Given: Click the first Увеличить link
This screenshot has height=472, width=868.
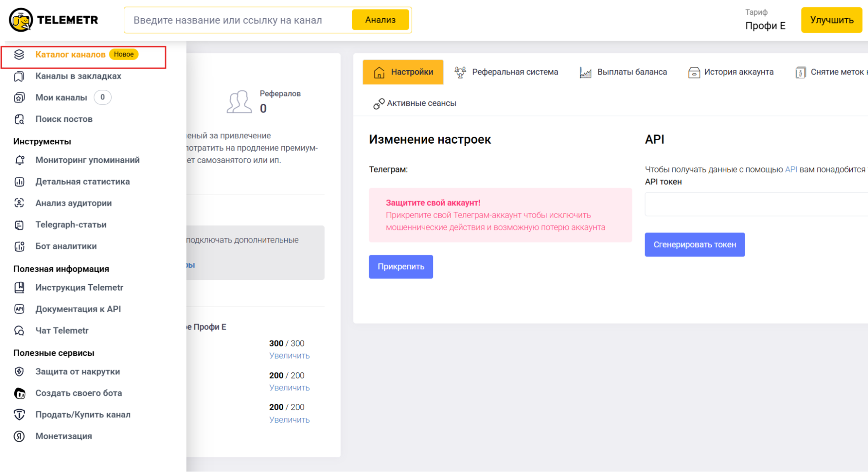Looking at the screenshot, I should click(x=289, y=356).
